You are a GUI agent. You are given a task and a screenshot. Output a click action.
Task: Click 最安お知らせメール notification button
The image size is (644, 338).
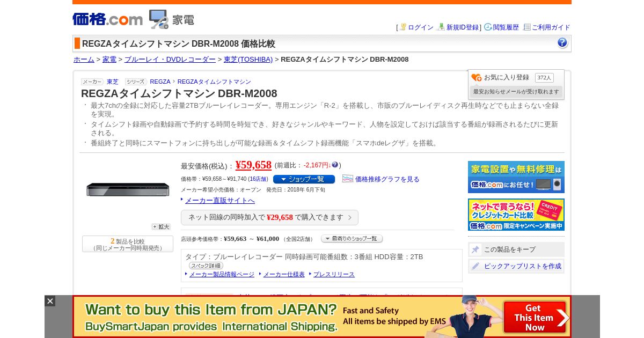pos(516,92)
